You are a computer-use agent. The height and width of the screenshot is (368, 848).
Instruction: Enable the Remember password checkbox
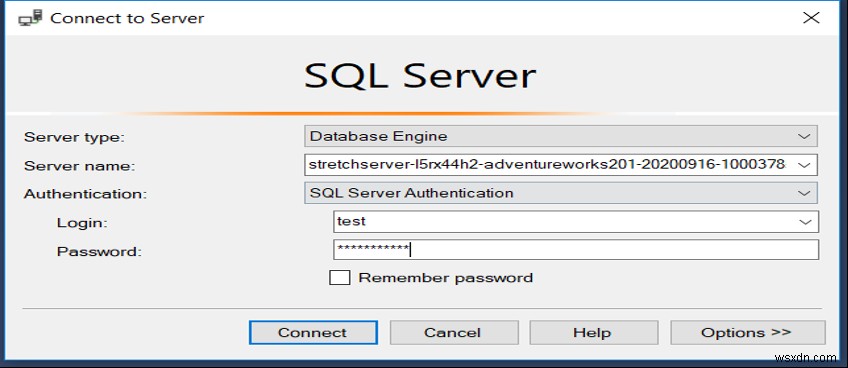340,278
